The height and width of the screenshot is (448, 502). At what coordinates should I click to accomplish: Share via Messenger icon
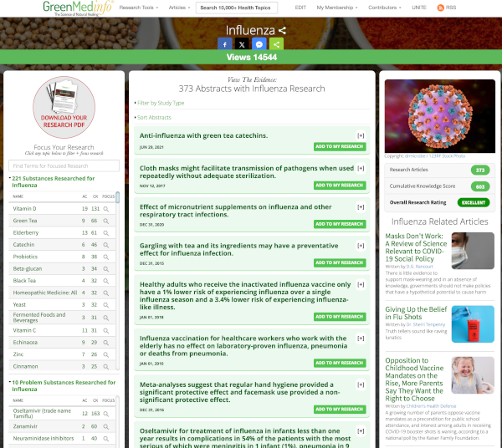pyautogui.click(x=259, y=44)
